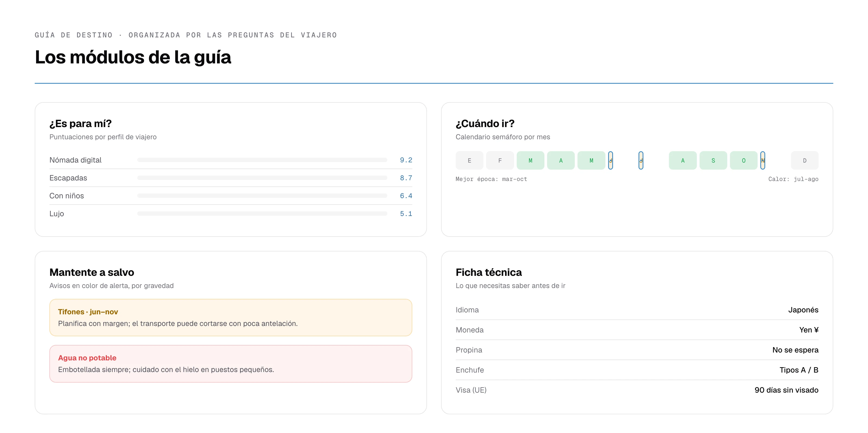Select the Idioma row showing Japonés
This screenshot has height=433, width=868.
click(x=637, y=310)
